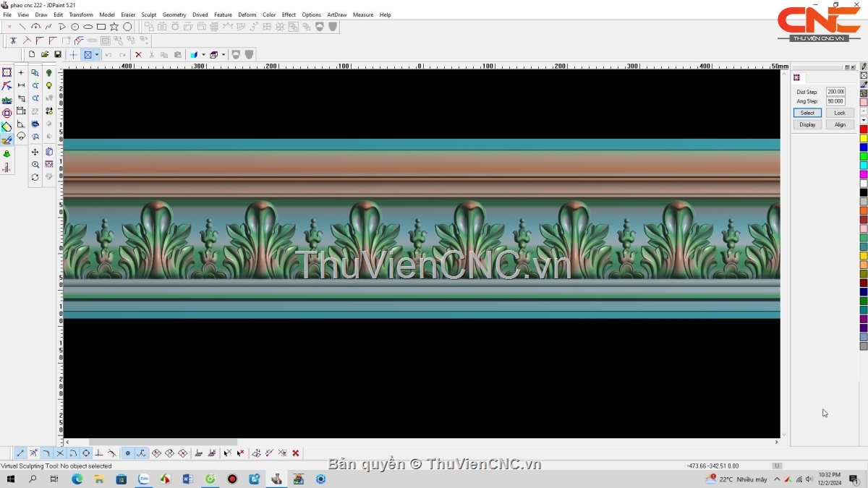The height and width of the screenshot is (488, 868).
Task: Toggle the boxed X view mode button
Action: coord(88,54)
